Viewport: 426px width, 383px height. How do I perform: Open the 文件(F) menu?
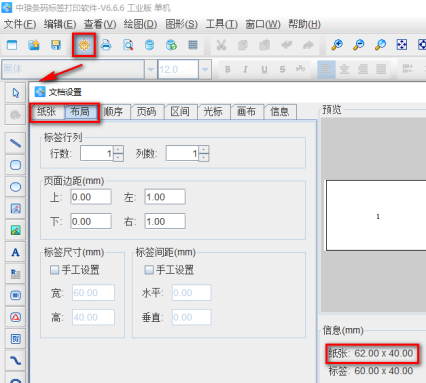coord(20,24)
